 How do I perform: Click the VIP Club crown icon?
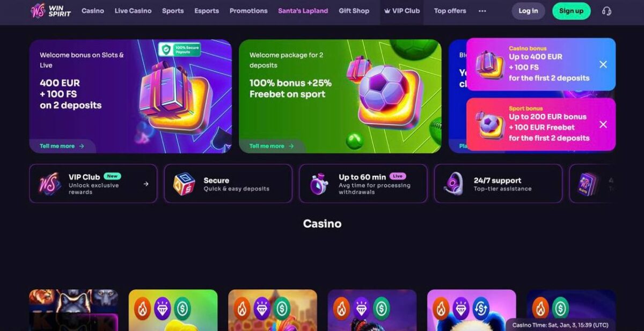coord(387,11)
